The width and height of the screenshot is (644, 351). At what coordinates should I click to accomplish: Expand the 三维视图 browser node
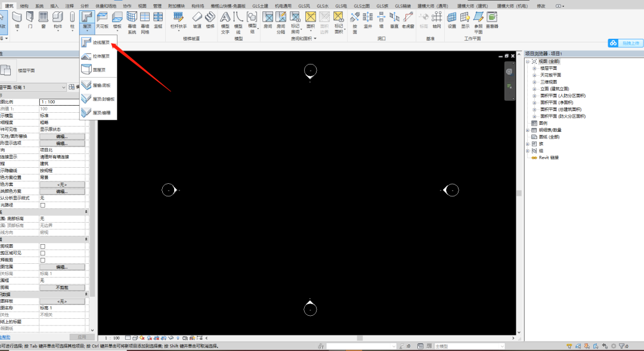pyautogui.click(x=534, y=82)
